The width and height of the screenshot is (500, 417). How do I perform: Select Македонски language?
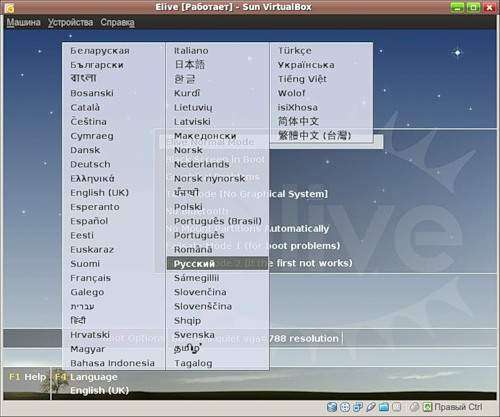[205, 136]
